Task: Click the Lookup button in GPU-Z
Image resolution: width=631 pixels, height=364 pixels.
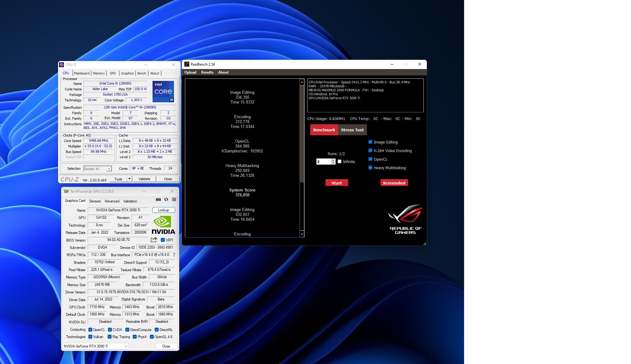Action: pyautogui.click(x=164, y=210)
